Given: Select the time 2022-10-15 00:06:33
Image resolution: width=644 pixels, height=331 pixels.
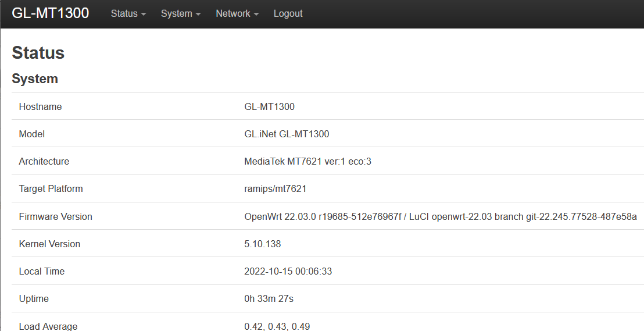Looking at the screenshot, I should click(x=288, y=272).
